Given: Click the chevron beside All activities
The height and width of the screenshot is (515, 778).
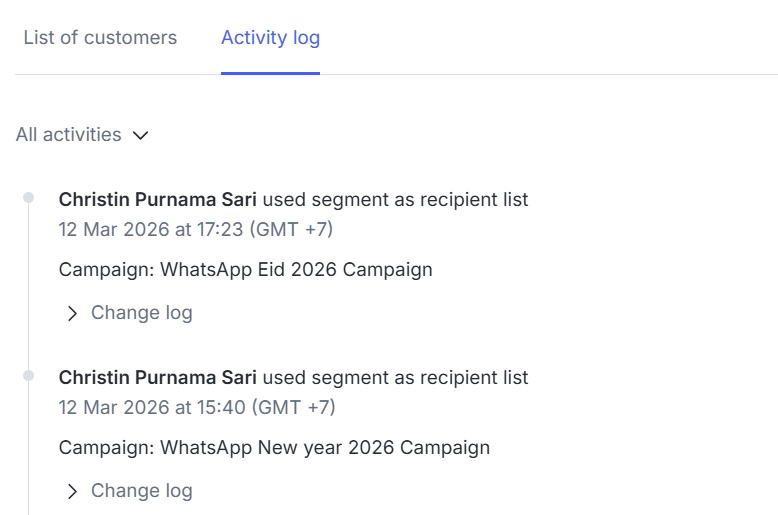Looking at the screenshot, I should click(141, 135).
